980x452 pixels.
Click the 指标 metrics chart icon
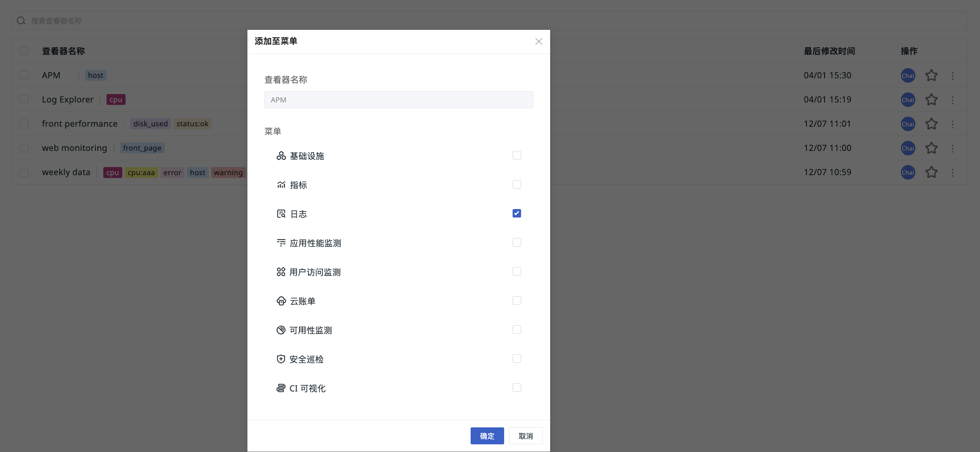coord(281,185)
